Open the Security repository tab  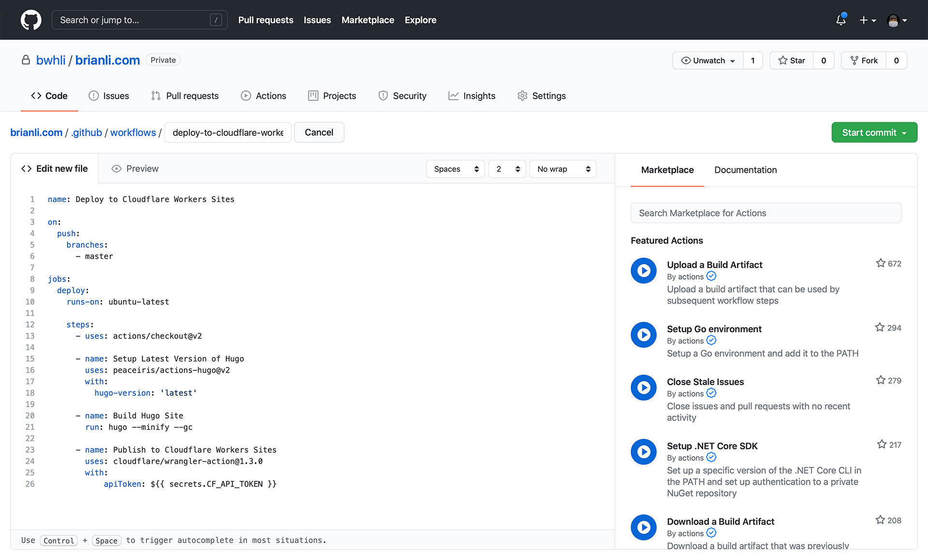pyautogui.click(x=402, y=96)
